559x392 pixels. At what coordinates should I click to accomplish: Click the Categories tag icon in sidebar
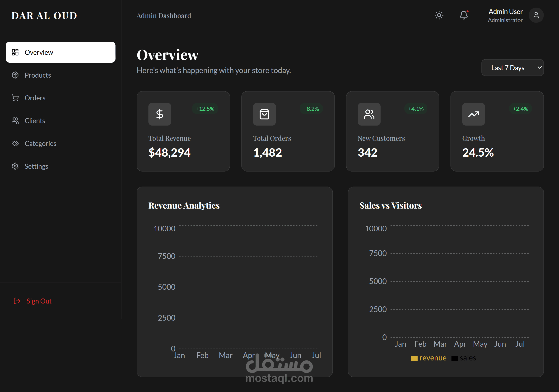pos(15,143)
